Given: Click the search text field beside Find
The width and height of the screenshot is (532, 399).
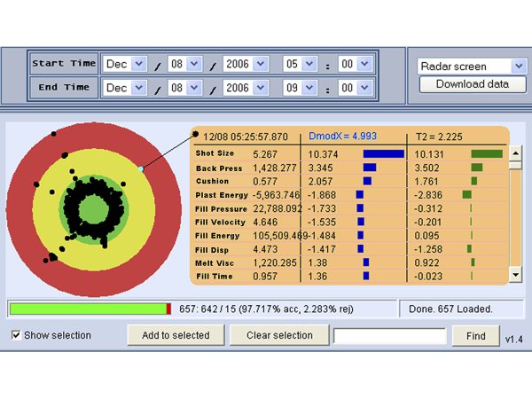Looking at the screenshot, I should click(x=389, y=336).
